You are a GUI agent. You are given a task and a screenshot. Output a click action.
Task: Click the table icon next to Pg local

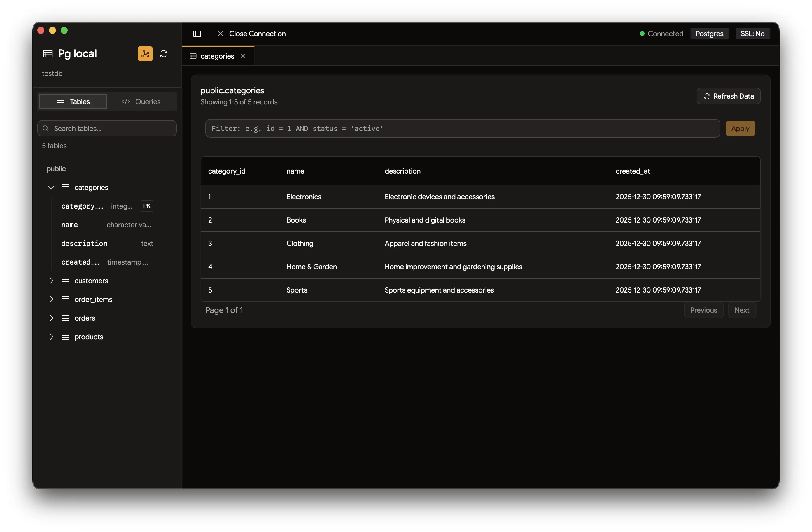[48, 54]
